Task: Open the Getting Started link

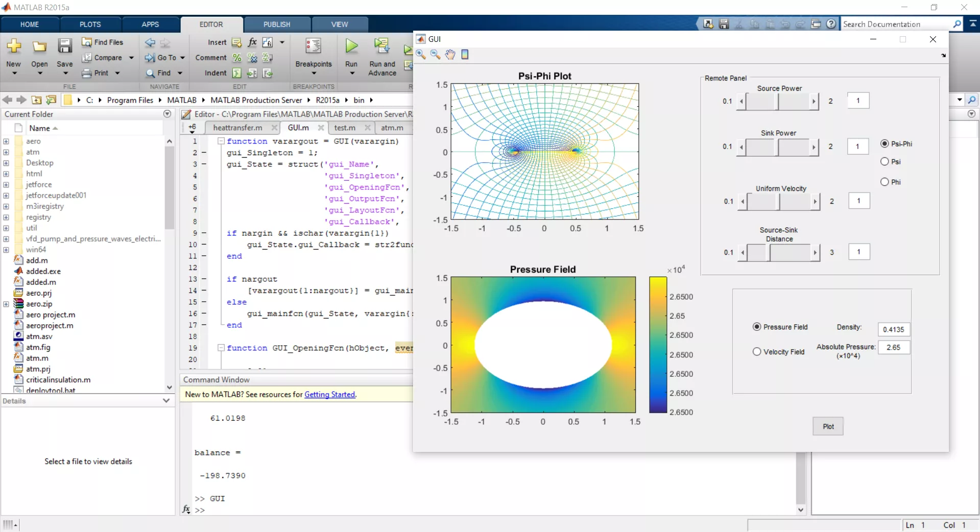Action: point(329,394)
